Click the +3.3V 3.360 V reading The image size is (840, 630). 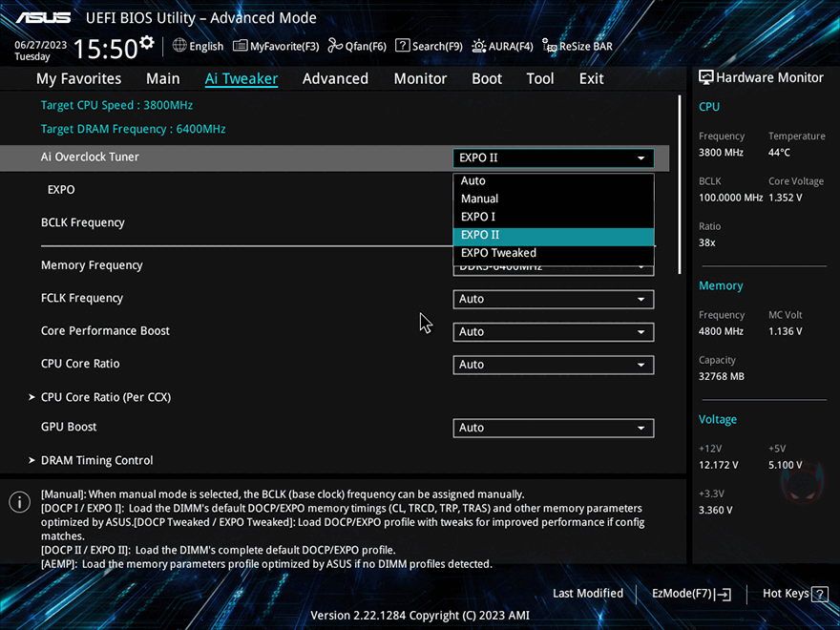[715, 510]
